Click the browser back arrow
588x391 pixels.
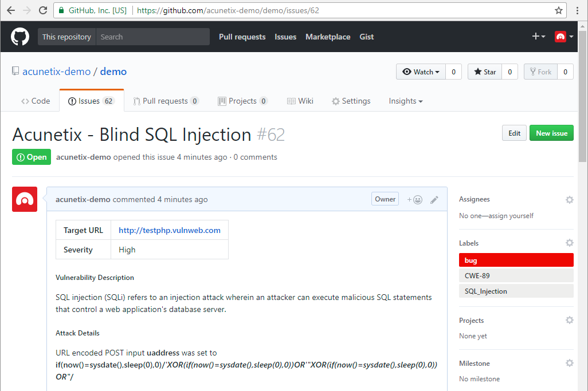11,10
